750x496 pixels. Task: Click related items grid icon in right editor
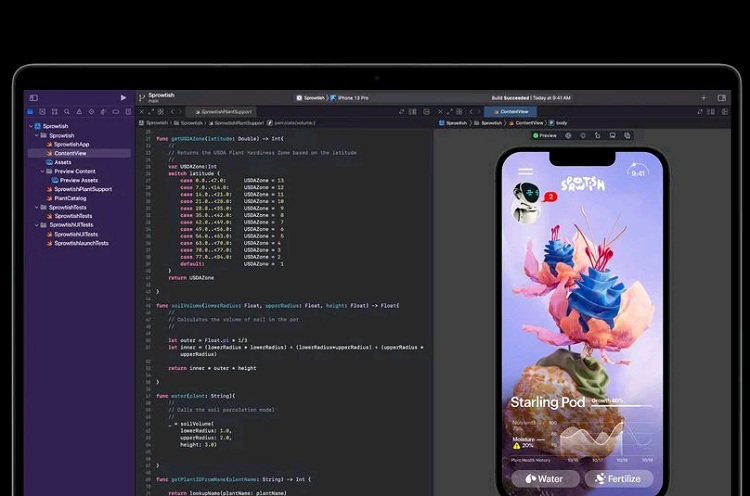pos(459,112)
